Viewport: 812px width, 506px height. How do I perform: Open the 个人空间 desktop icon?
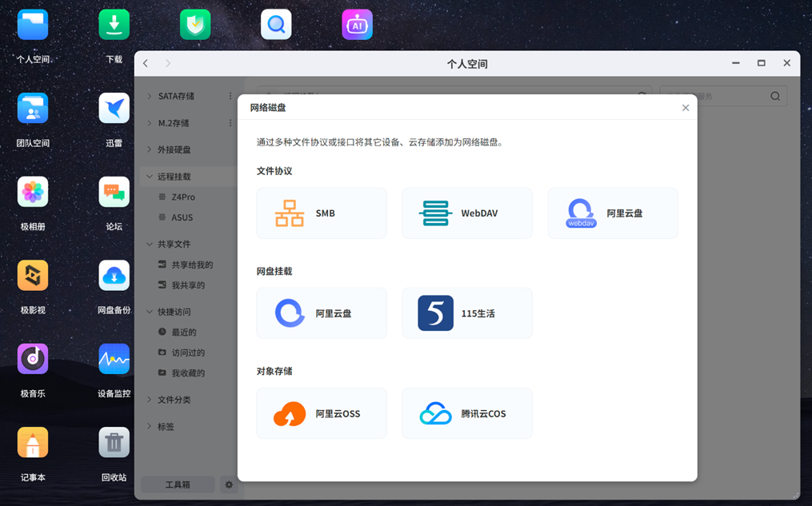click(33, 25)
